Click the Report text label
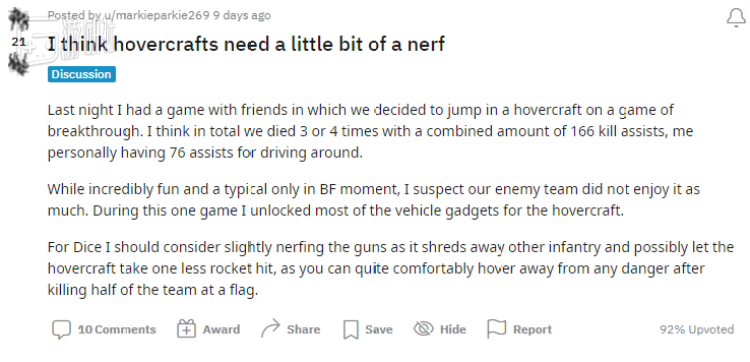Screen dimensions: 750x362 (532, 329)
